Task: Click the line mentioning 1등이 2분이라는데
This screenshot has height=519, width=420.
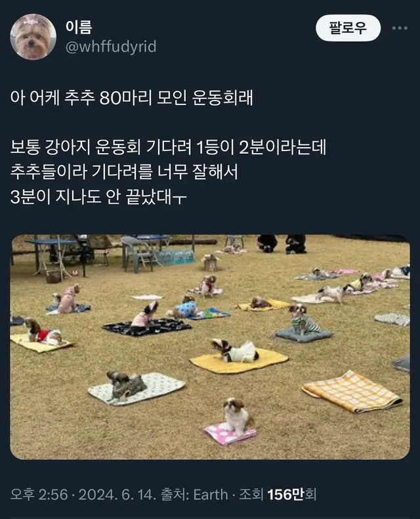Action: coord(169,147)
